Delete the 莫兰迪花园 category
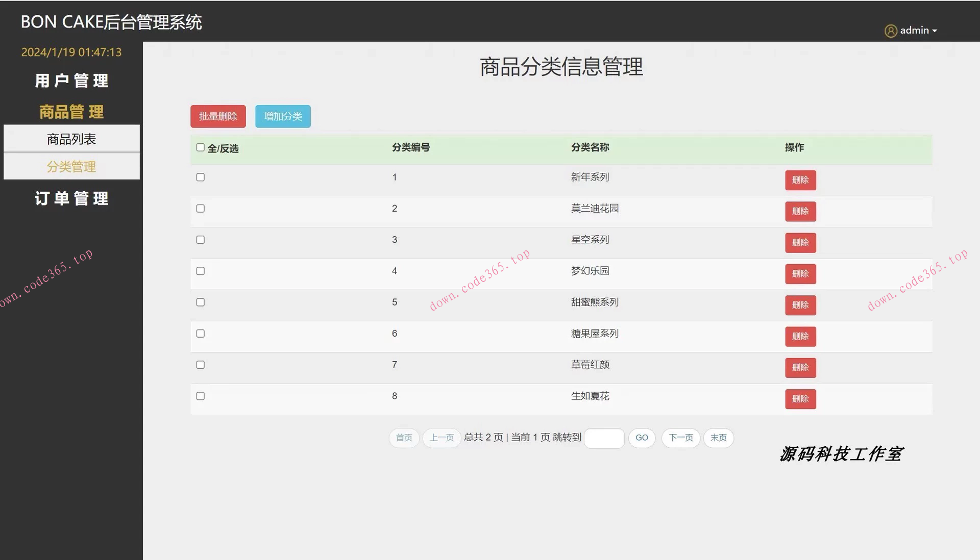The height and width of the screenshot is (560, 980). [800, 211]
